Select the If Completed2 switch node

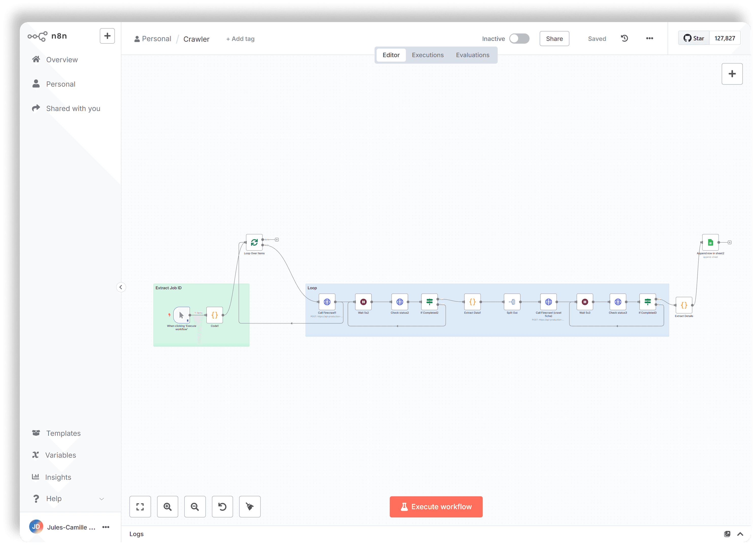[429, 302]
